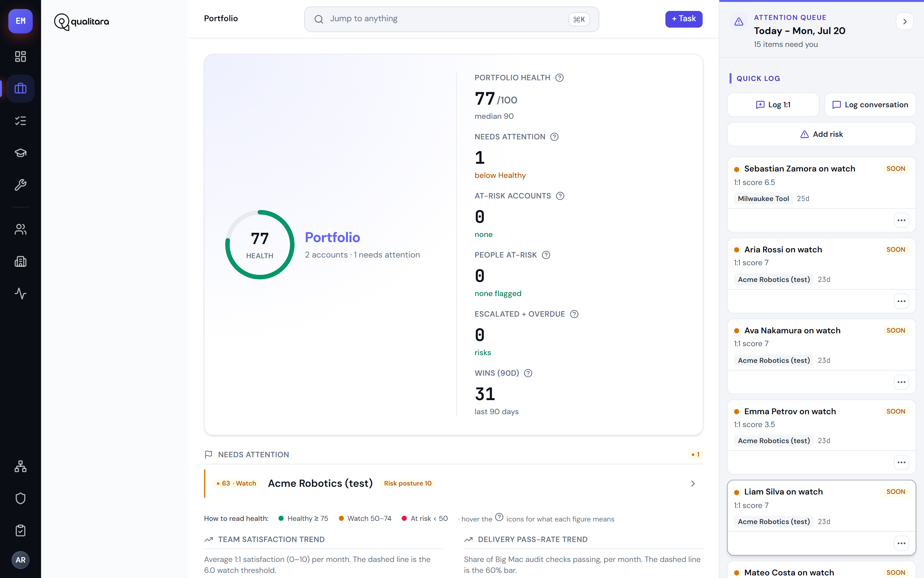Open options menu for Ava Nakamura card
Viewport: 924px width, 578px height.
click(902, 382)
